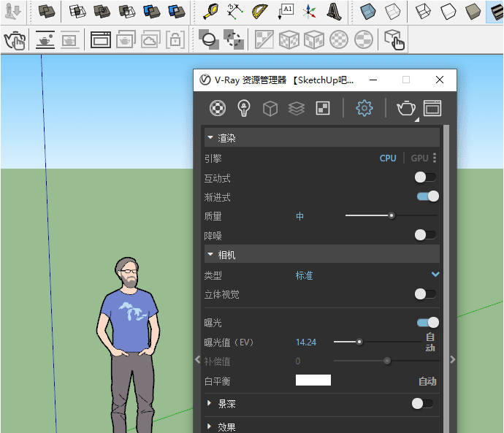Click the Intersect solid tool
This screenshot has width=504, height=433.
[x=77, y=12]
